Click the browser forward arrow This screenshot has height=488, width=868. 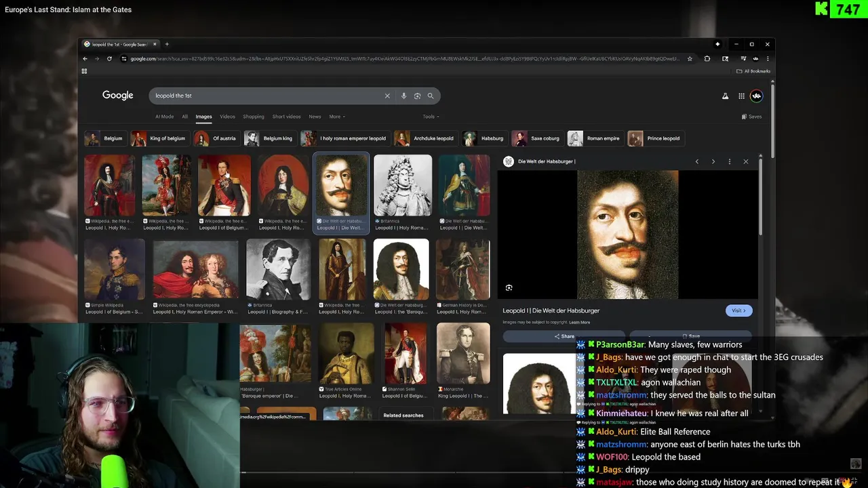point(97,59)
